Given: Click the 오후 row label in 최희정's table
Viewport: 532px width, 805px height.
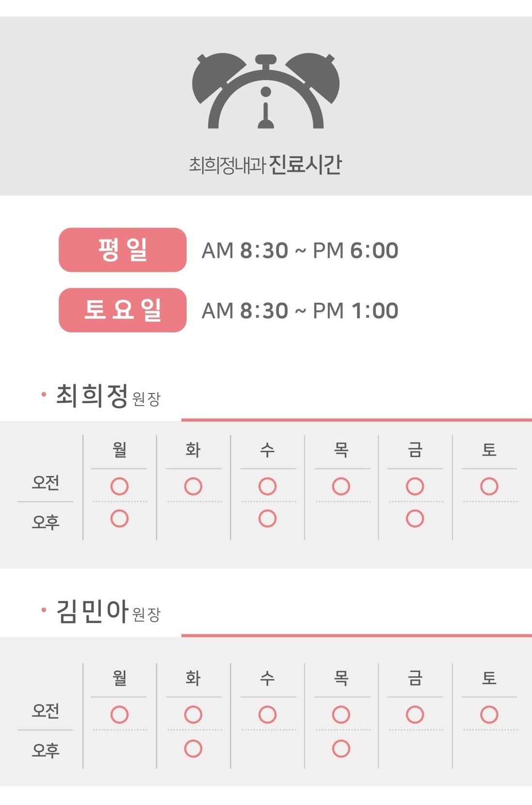Looking at the screenshot, I should tap(46, 522).
